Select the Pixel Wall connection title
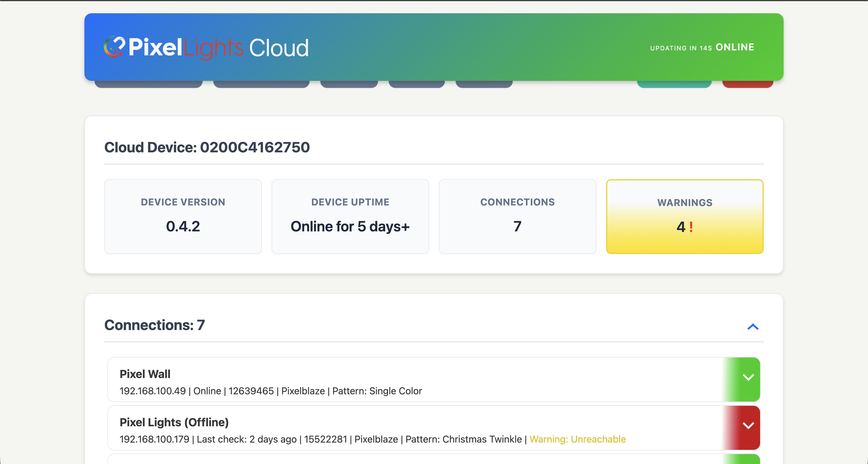The width and height of the screenshot is (868, 464). click(x=145, y=374)
